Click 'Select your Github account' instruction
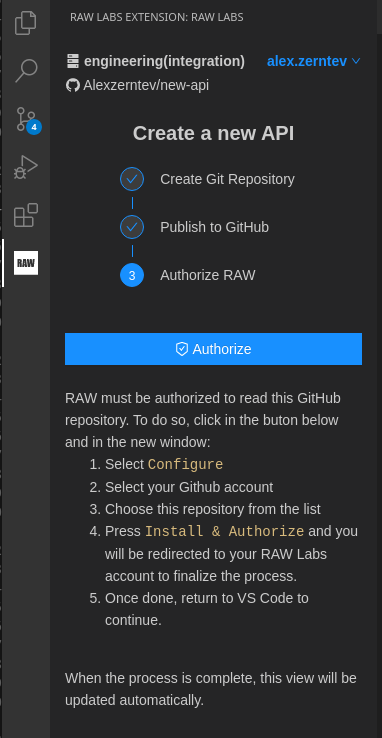The width and height of the screenshot is (382, 738). click(189, 487)
